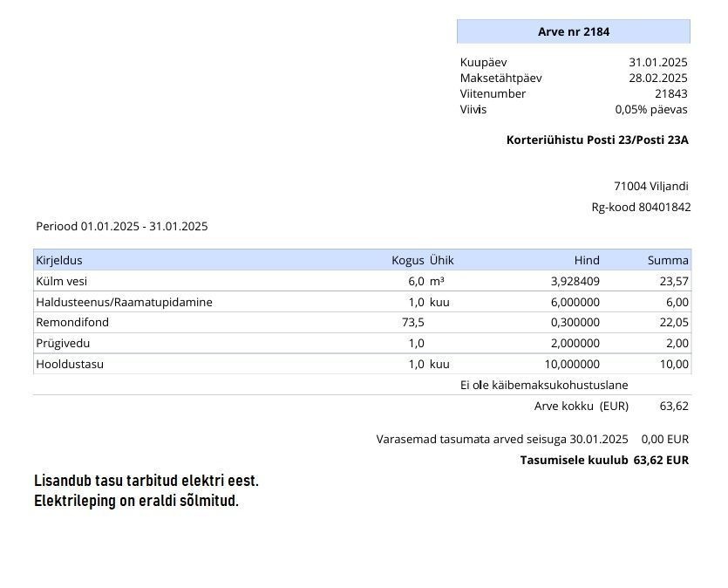Viewport: 728px width, 588px height.
Task: Click the 'Lisandub tasu tarbitud elektri eest' notice
Action: pyautogui.click(x=146, y=481)
